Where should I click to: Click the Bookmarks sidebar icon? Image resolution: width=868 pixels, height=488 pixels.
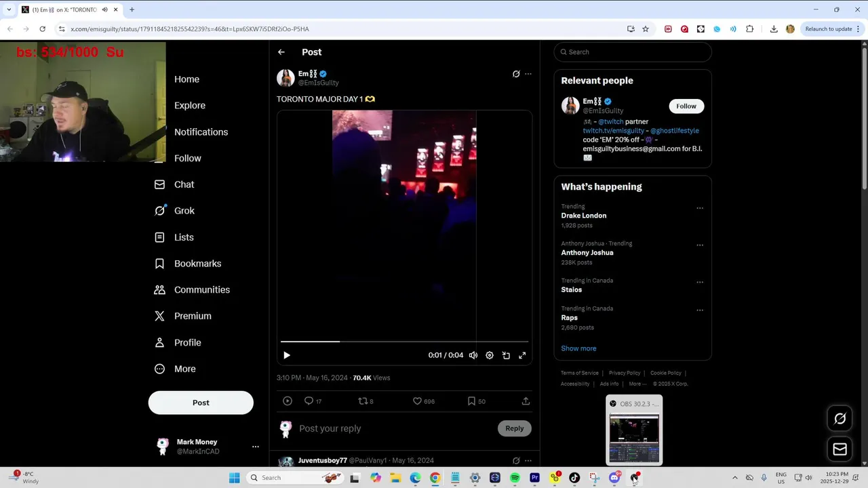(159, 264)
